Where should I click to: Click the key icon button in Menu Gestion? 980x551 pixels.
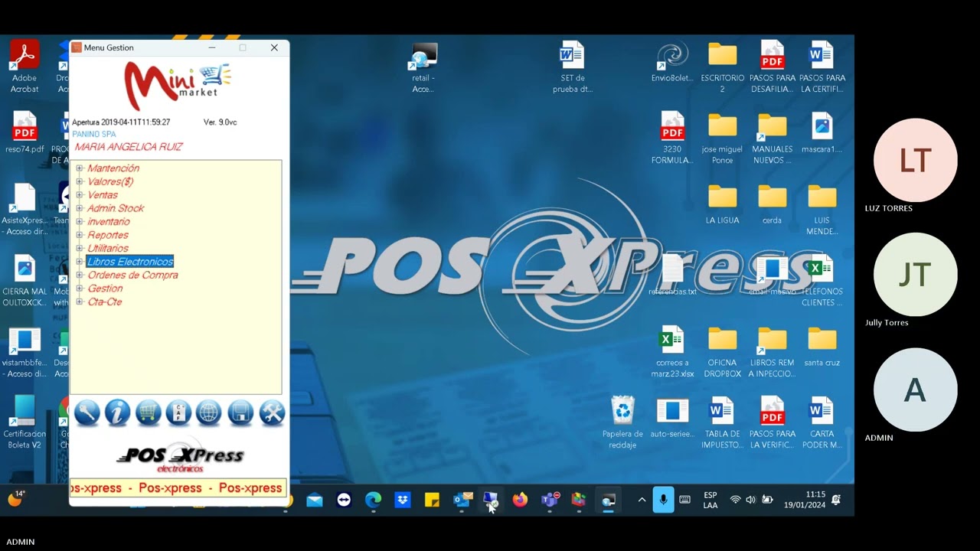[87, 413]
